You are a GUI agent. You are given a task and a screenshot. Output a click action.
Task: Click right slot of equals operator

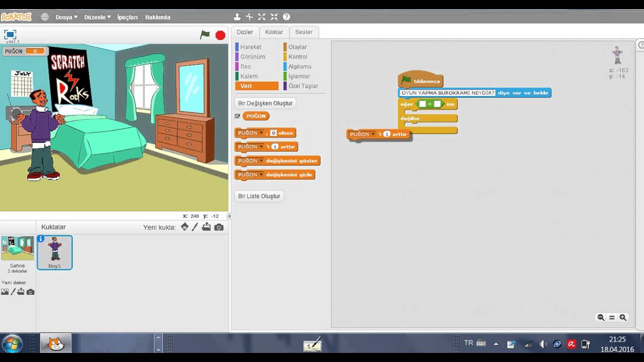tap(437, 104)
